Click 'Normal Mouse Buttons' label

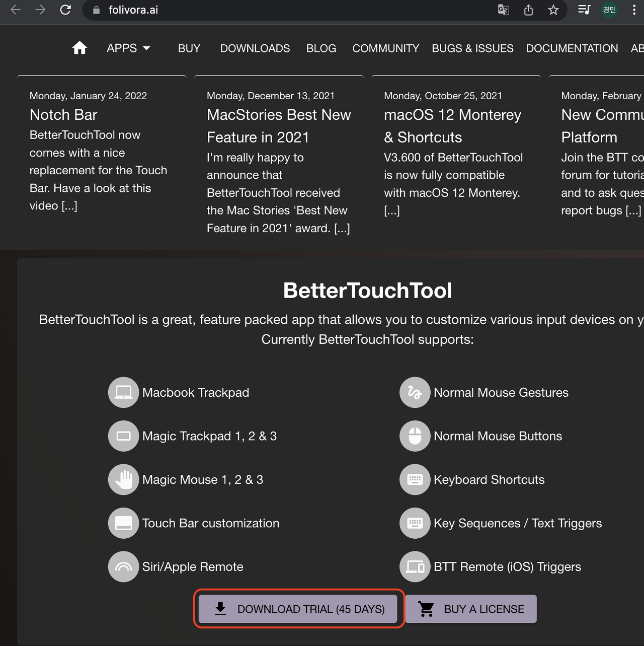[498, 436]
